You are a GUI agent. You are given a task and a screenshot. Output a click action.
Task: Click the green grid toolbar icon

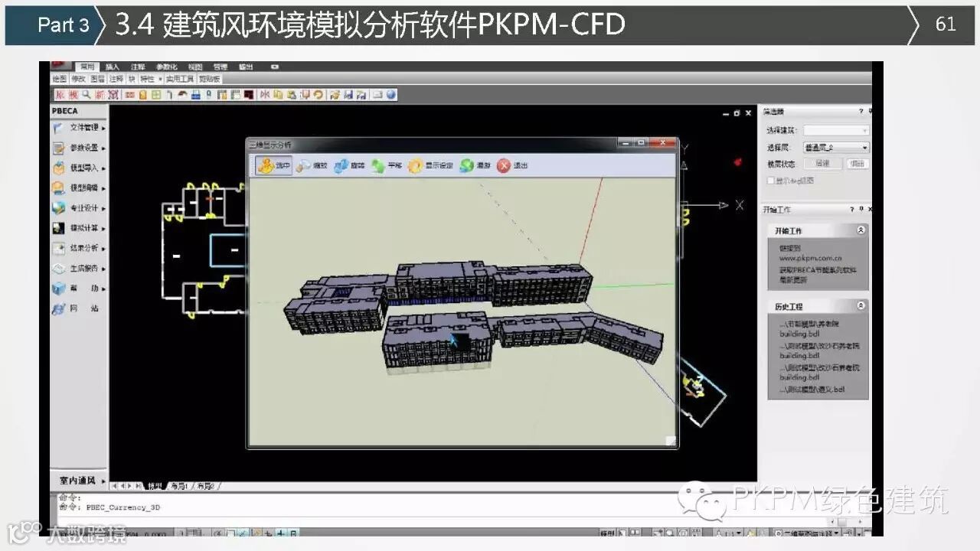[156, 95]
